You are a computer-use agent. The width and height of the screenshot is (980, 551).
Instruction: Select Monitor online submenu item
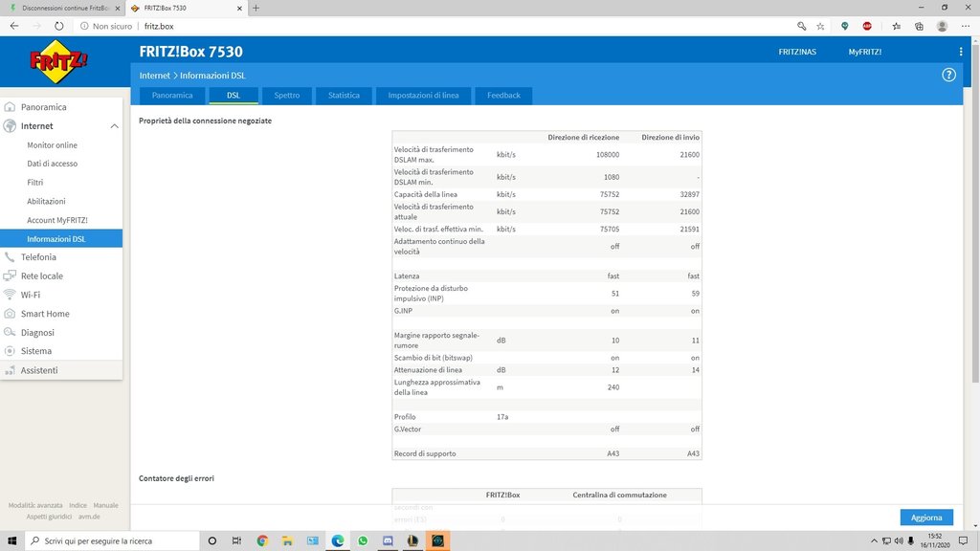52,145
